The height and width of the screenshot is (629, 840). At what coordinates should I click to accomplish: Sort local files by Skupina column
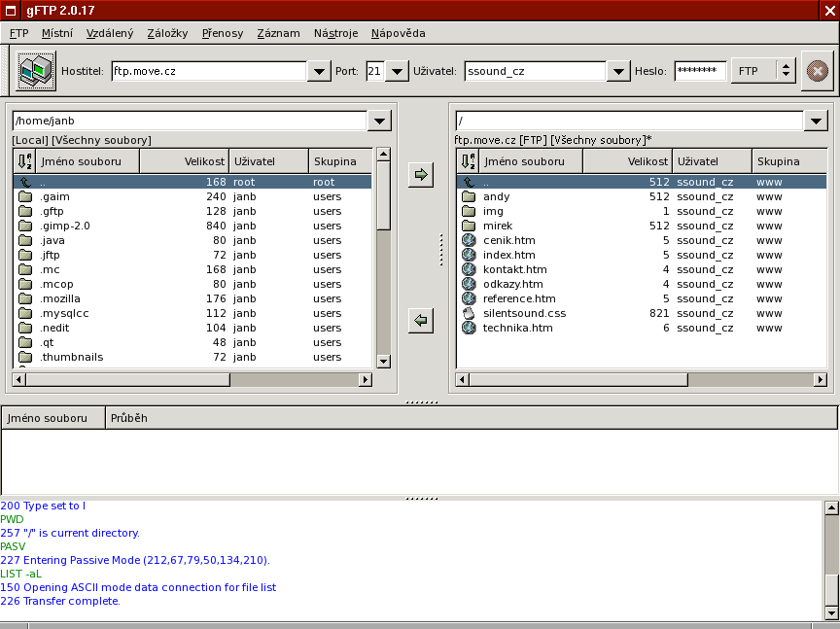click(x=340, y=161)
